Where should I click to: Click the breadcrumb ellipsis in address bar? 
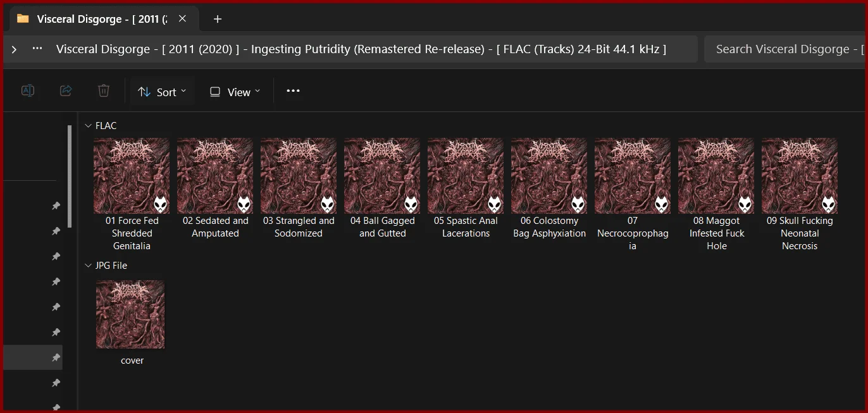[x=37, y=49]
